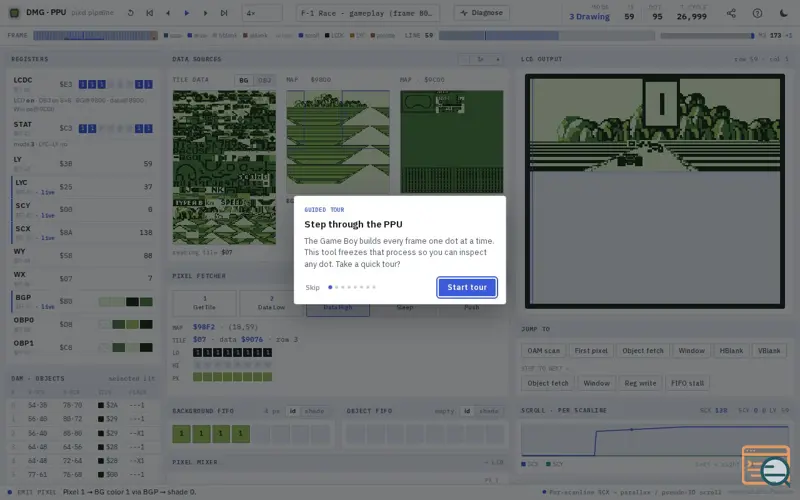Click the dot position slider near 173
Image resolution: width=800 pixels, height=500 pixels.
pyautogui.click(x=707, y=36)
